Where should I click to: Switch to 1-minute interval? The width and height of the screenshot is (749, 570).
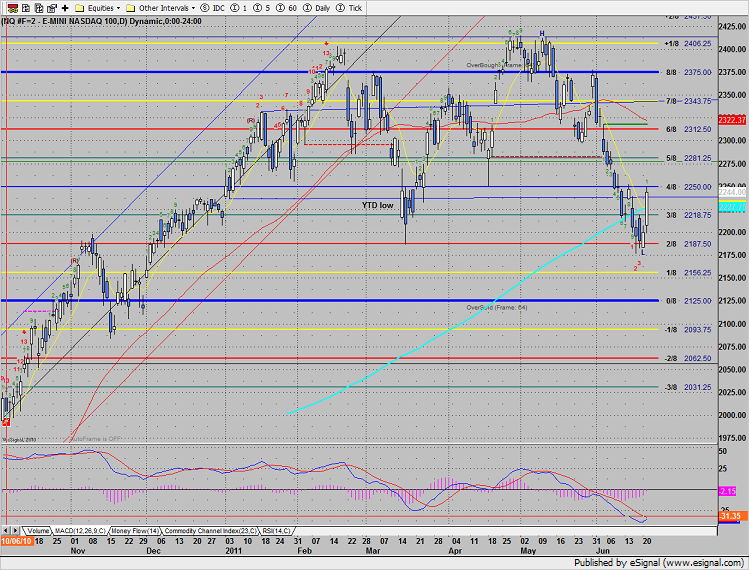(x=239, y=8)
